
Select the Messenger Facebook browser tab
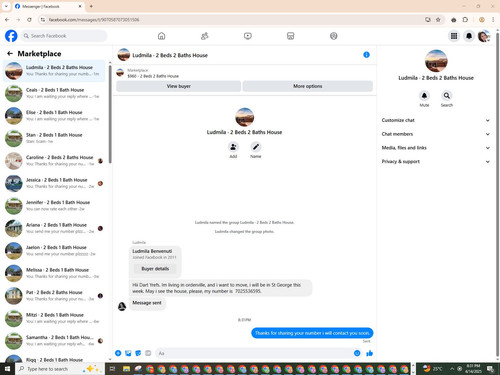(x=49, y=6)
